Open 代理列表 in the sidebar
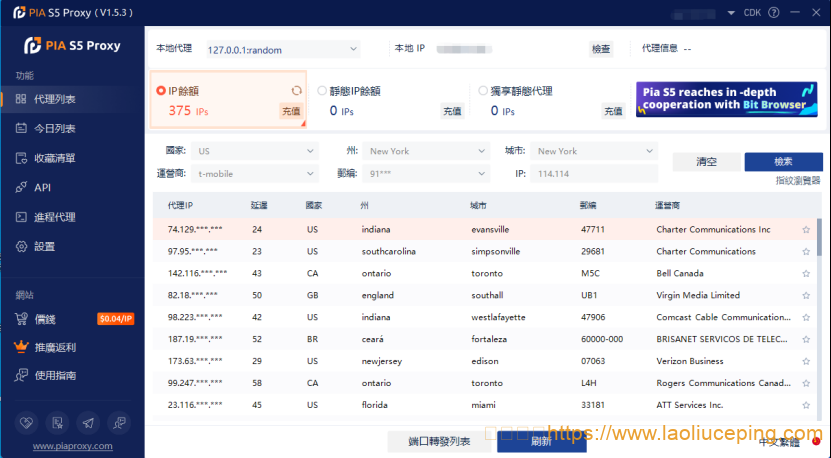 (x=72, y=99)
